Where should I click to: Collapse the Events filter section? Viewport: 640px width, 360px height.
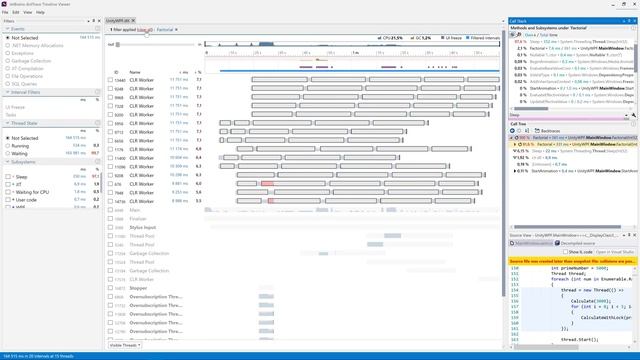(x=7, y=29)
